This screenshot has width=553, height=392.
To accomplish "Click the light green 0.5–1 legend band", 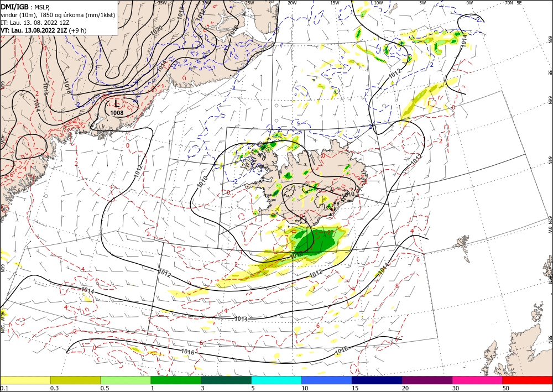I will coord(126,380).
